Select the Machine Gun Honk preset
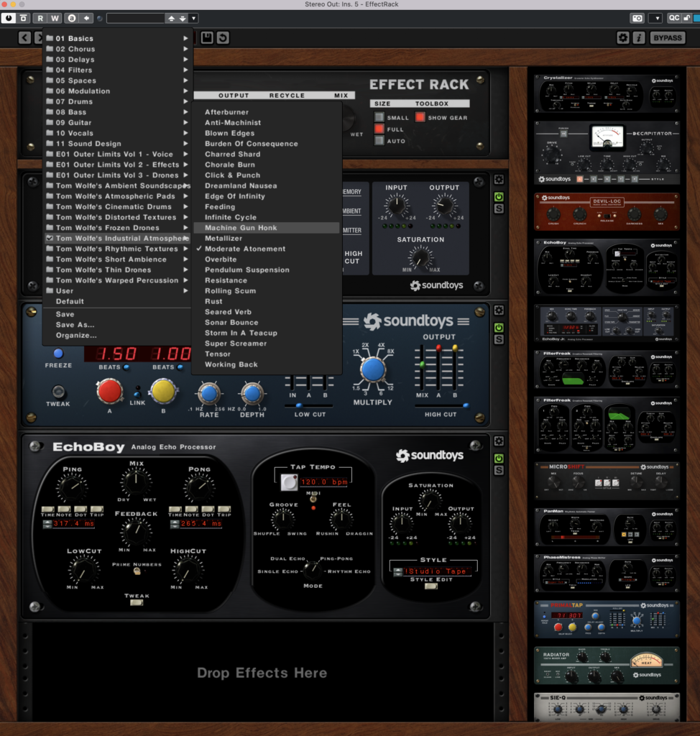This screenshot has width=700, height=736. coord(267,228)
